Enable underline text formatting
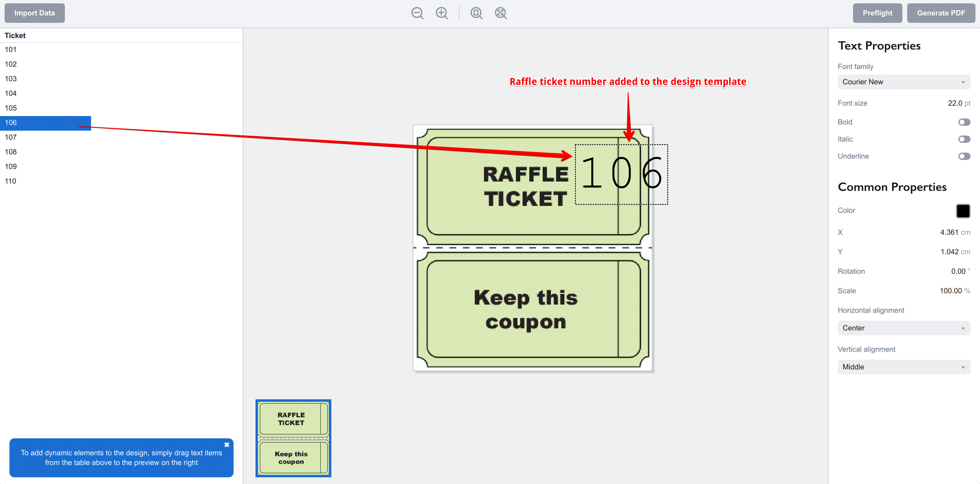 [964, 156]
